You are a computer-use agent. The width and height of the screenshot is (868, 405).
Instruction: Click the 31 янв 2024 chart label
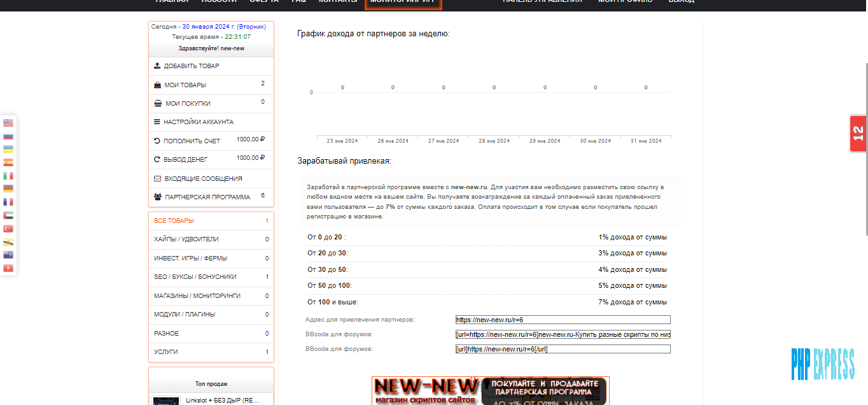[x=646, y=141]
